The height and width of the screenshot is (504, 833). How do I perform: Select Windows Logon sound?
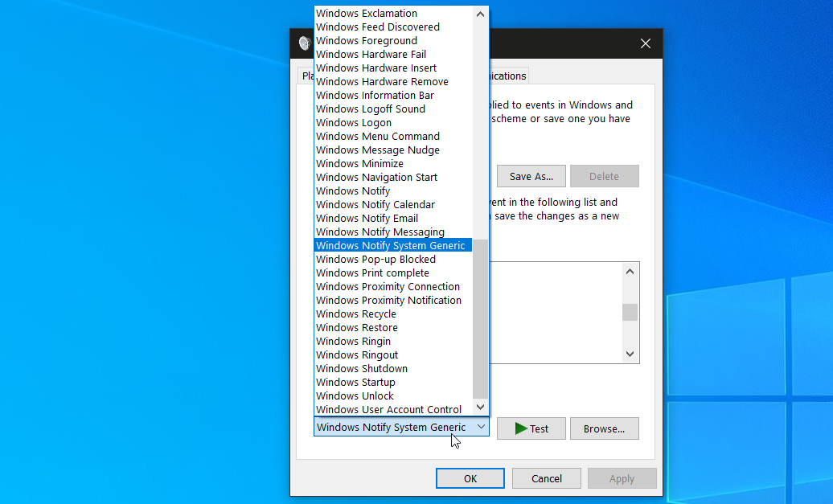(x=393, y=123)
